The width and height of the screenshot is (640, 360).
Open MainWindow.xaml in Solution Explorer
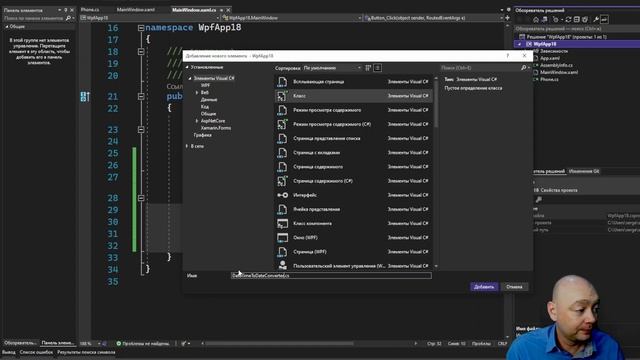point(559,72)
